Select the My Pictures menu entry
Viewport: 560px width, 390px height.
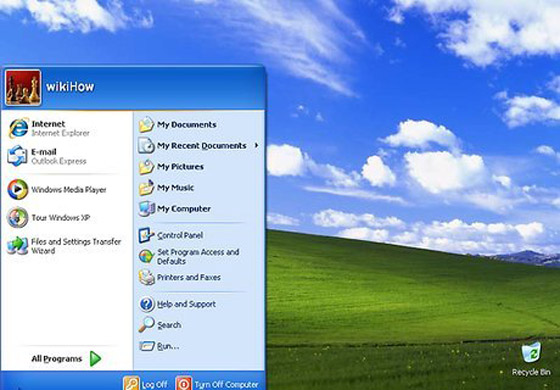pyautogui.click(x=199, y=167)
